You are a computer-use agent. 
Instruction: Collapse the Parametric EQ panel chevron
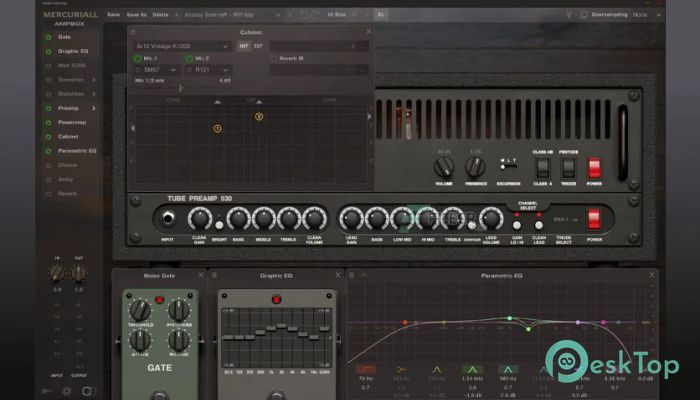click(x=364, y=275)
